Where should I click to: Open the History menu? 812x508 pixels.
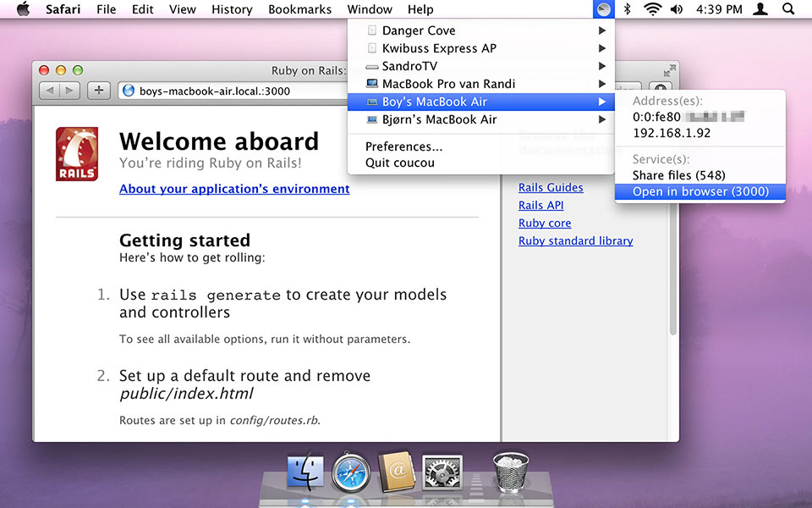point(232,9)
